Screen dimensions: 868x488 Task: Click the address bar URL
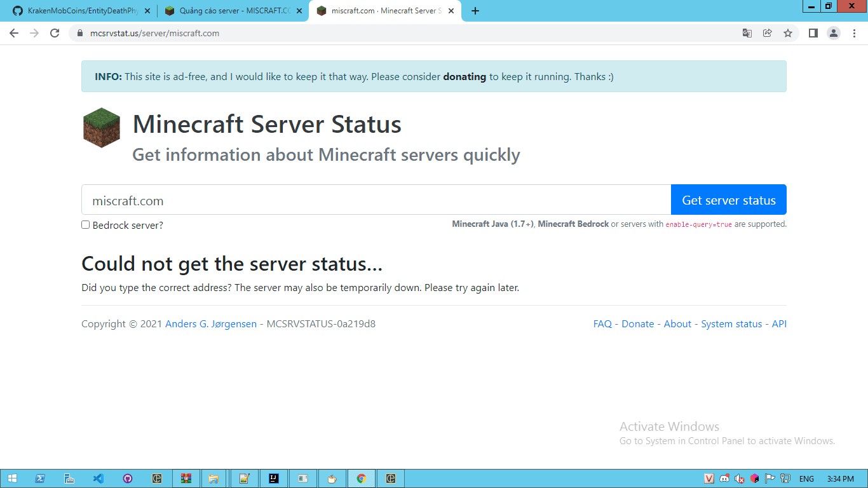pyautogui.click(x=155, y=33)
